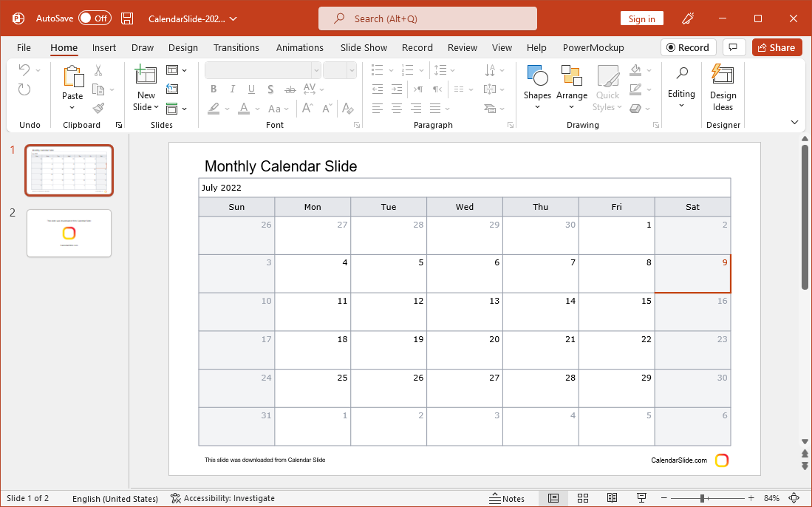This screenshot has height=507, width=812.
Task: Click the Share button
Action: click(x=777, y=47)
